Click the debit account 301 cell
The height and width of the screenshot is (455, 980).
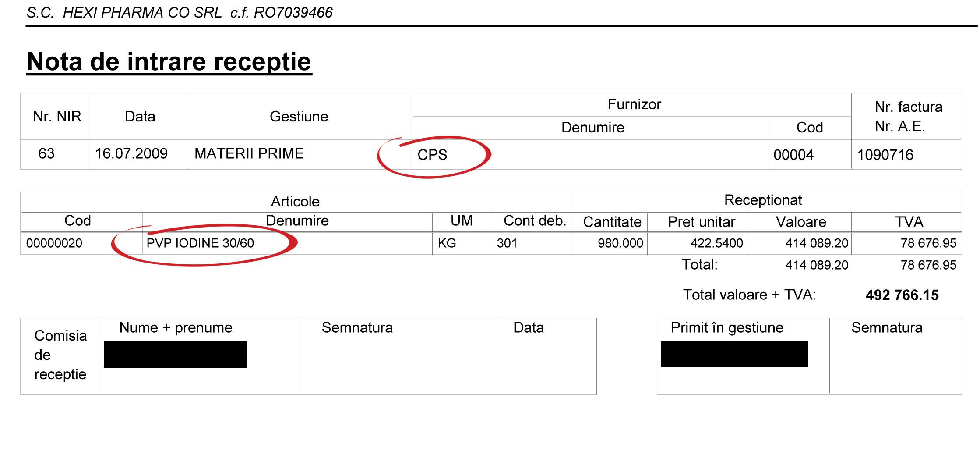pyautogui.click(x=532, y=243)
